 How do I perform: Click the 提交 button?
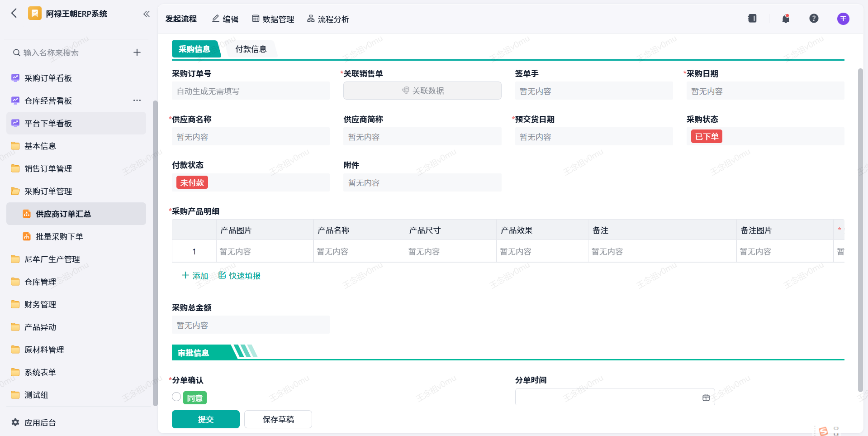pyautogui.click(x=206, y=419)
